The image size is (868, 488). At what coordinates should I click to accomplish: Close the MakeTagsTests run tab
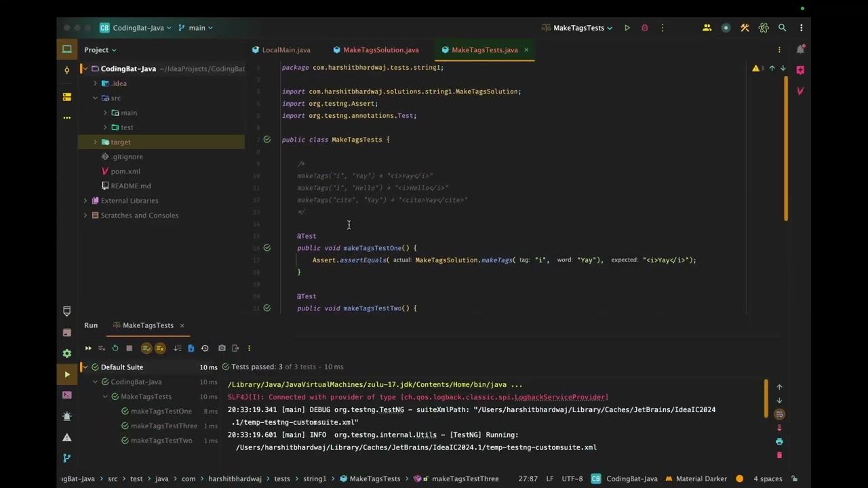coord(182,325)
